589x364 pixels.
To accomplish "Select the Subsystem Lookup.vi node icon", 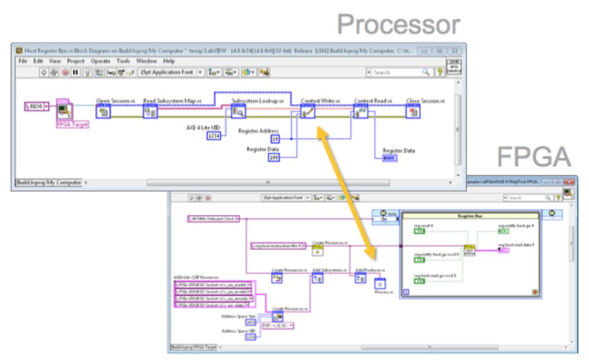I will click(239, 113).
